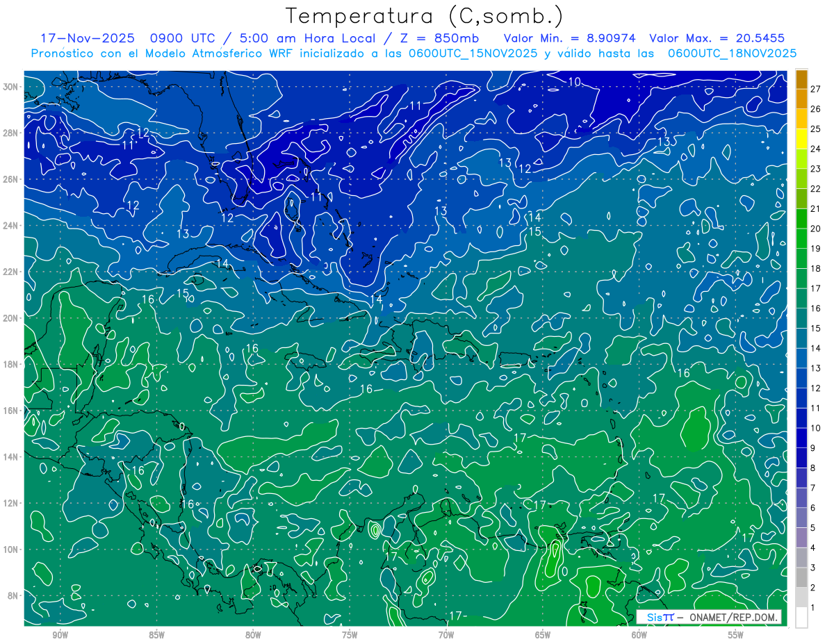The height and width of the screenshot is (644, 834).
Task: Click the "0600UTC_15NOV2025" initialization text
Action: click(x=473, y=53)
